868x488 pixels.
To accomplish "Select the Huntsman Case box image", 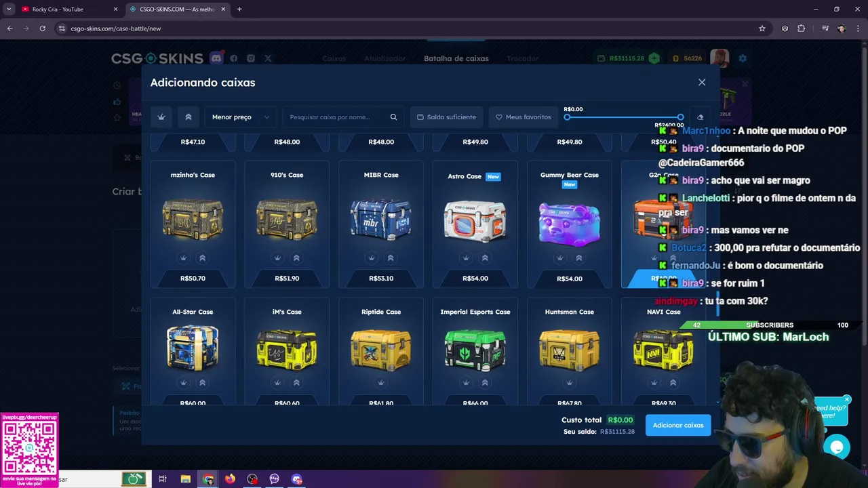I will pyautogui.click(x=570, y=350).
